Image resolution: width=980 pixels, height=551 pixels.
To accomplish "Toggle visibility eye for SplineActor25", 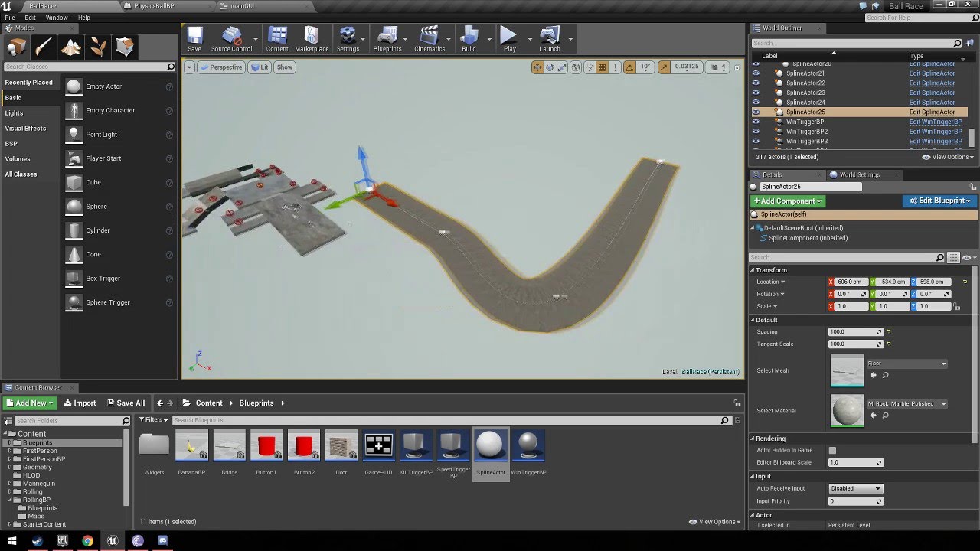I will click(756, 112).
